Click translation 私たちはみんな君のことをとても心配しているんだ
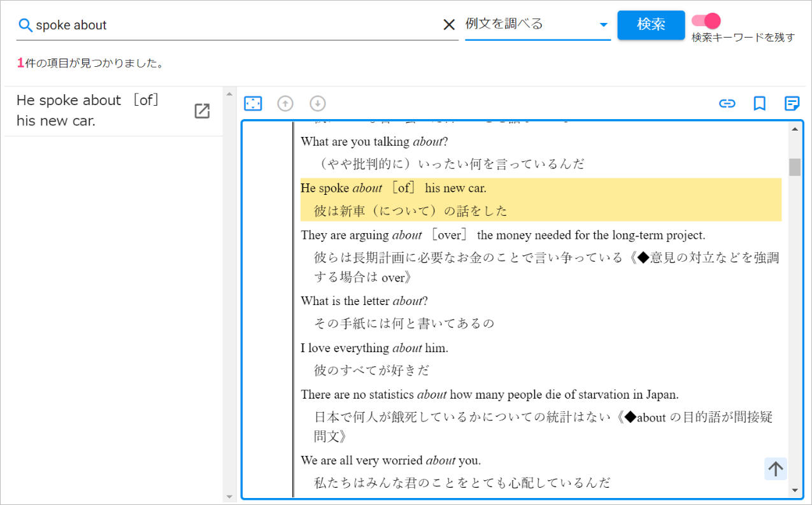This screenshot has height=505, width=812. (462, 482)
